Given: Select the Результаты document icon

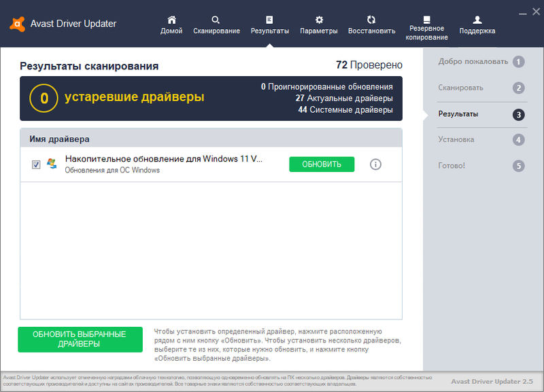Looking at the screenshot, I should (x=269, y=20).
